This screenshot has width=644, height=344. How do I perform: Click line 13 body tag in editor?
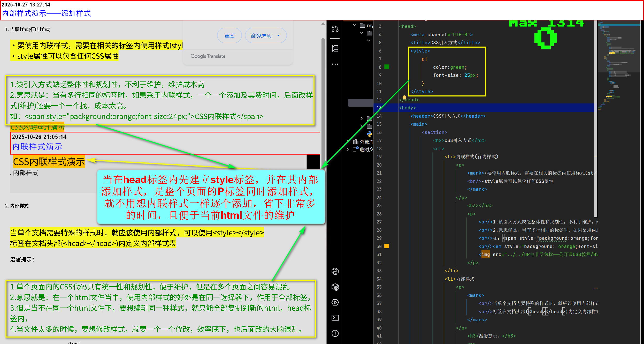point(408,108)
